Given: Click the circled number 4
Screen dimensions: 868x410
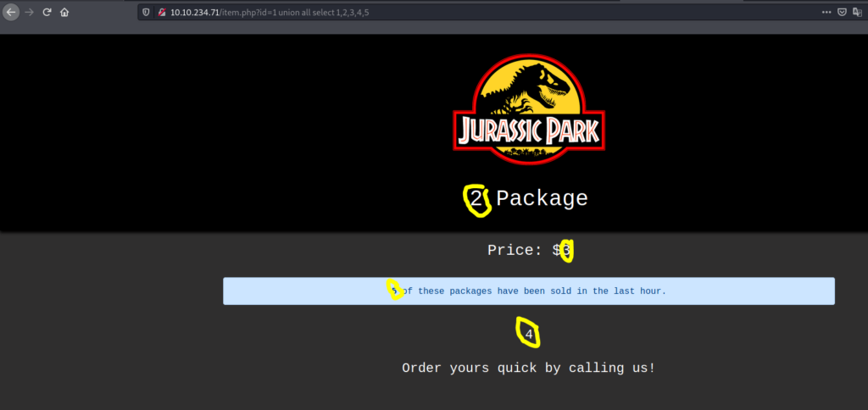Looking at the screenshot, I should point(529,335).
